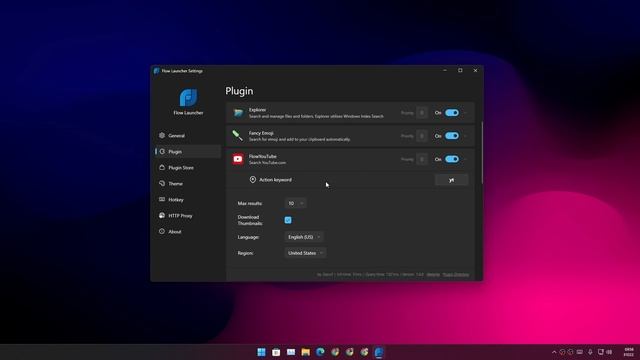Image resolution: width=640 pixels, height=360 pixels.
Task: Click the plugin list vertical scrollbar
Action: coord(482,152)
